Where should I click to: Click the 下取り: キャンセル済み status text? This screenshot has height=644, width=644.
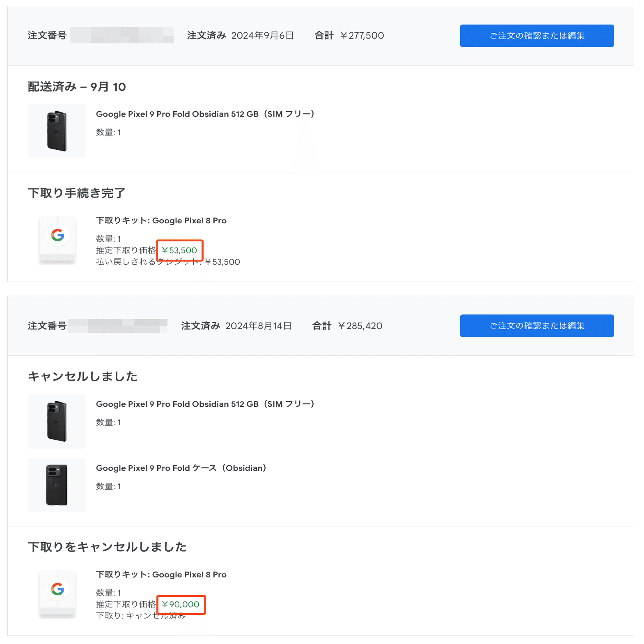pos(140,616)
